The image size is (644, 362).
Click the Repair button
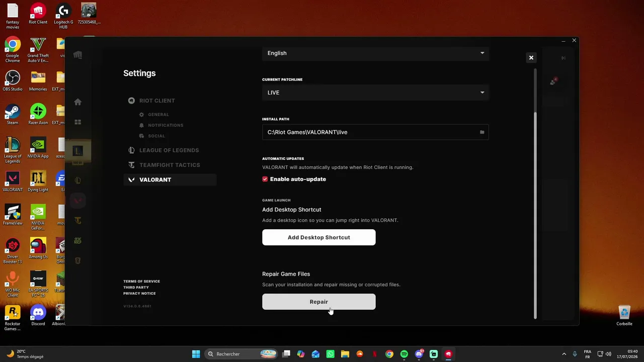coord(318,302)
